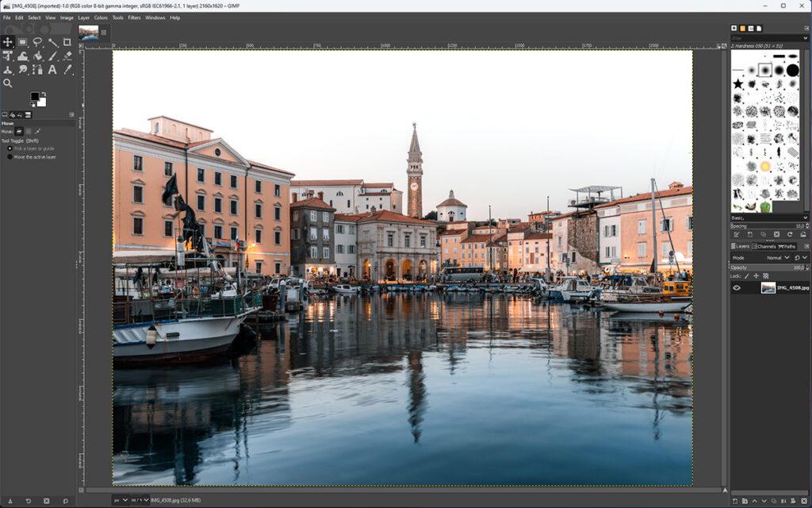Click the foreground color swatch

click(35, 97)
